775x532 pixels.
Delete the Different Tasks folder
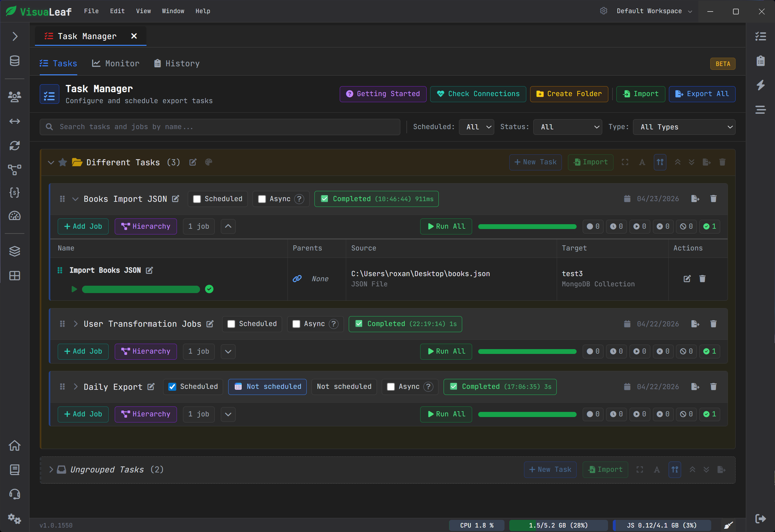pos(722,162)
